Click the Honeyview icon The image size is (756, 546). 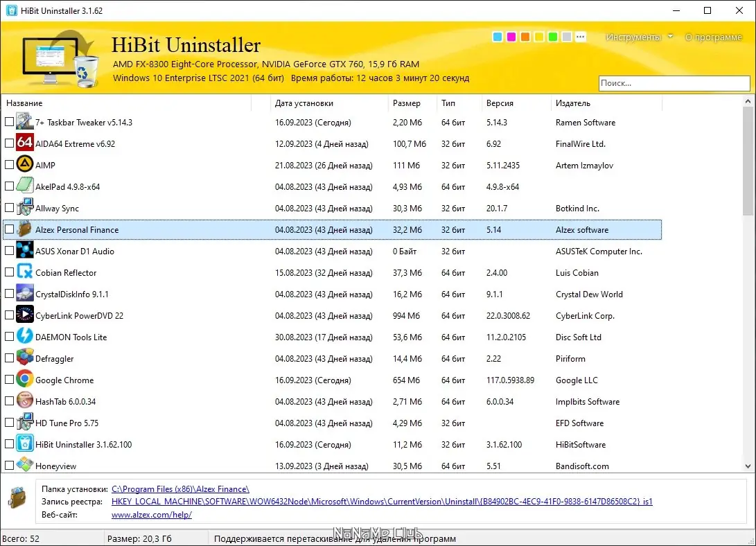click(24, 465)
